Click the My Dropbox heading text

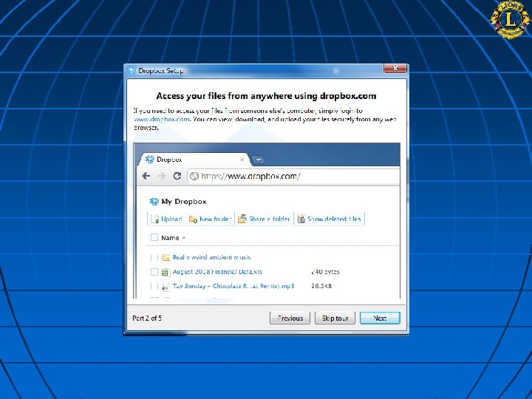[183, 202]
